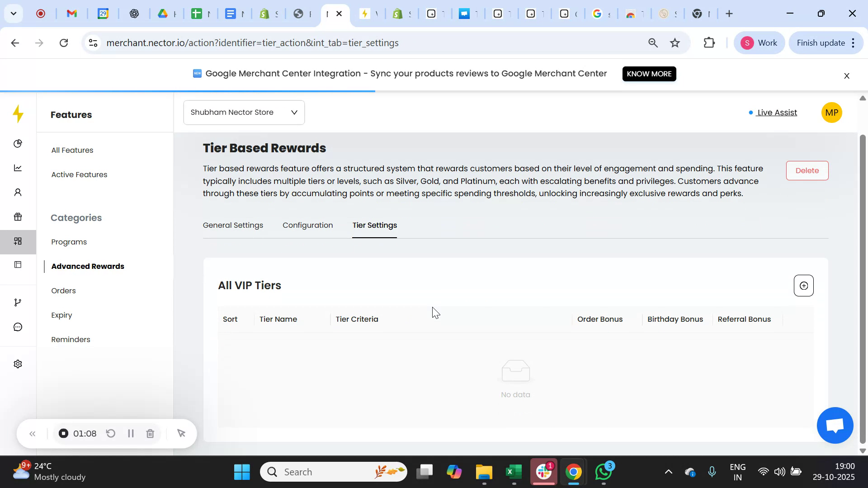Screen dimensions: 868x488
Task: Toggle cursor capture in recording bar
Action: click(181, 433)
